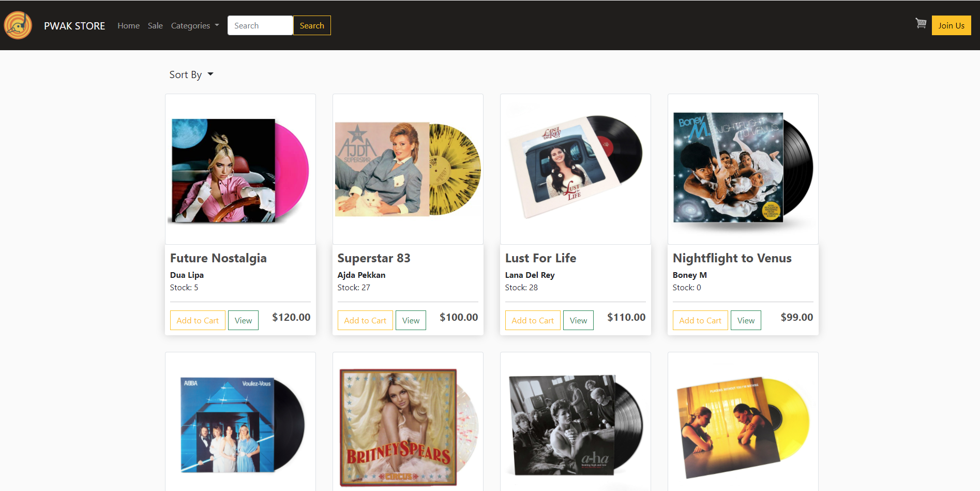This screenshot has width=980, height=491.
Task: Add Lust For Life to cart
Action: [532, 320]
